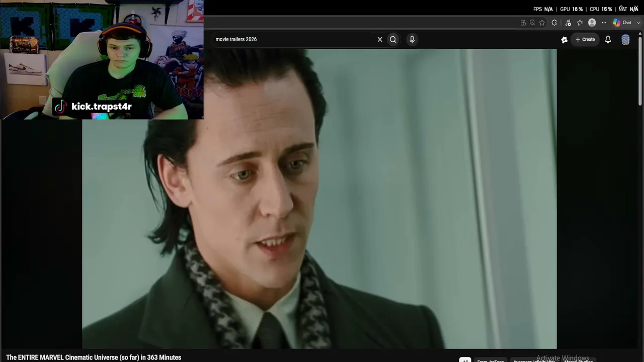The width and height of the screenshot is (644, 362).
Task: Click the media music note toolbar icon
Action: click(x=568, y=23)
